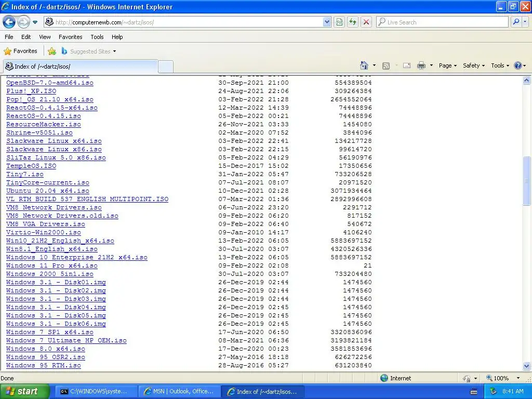Open the Page command bar menu
Viewport: 532px width, 399px height.
447,65
